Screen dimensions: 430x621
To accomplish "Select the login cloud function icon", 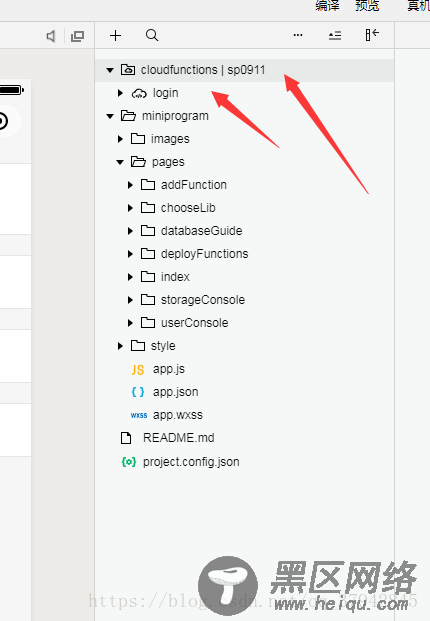I will point(139,93).
